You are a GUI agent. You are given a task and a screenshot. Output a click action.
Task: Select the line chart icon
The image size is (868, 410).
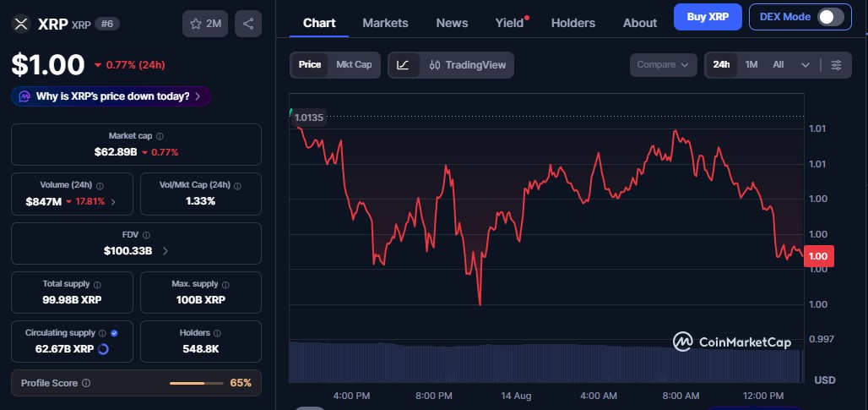(x=404, y=65)
